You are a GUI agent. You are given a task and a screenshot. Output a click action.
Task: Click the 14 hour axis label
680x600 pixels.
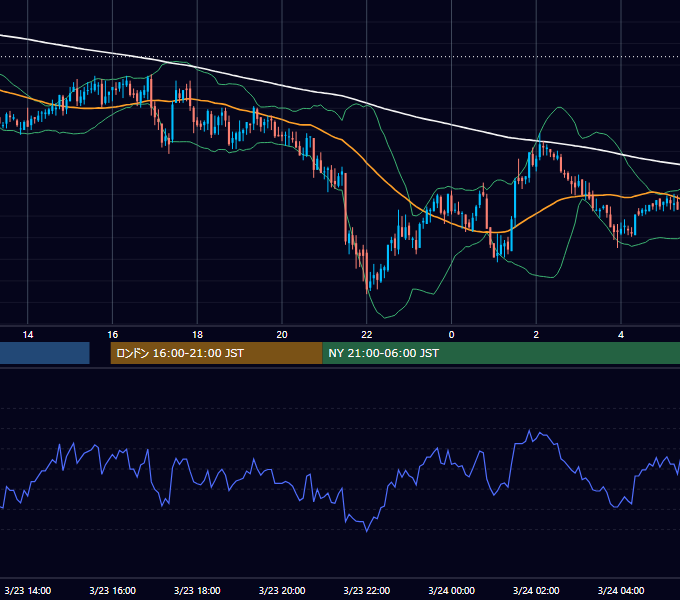tap(28, 335)
